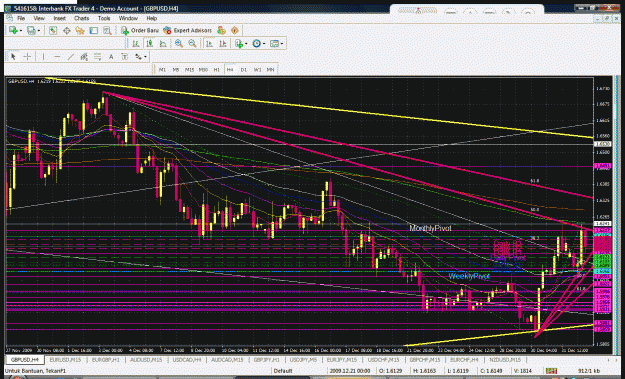Select the equidistant channel tool

(x=84, y=57)
